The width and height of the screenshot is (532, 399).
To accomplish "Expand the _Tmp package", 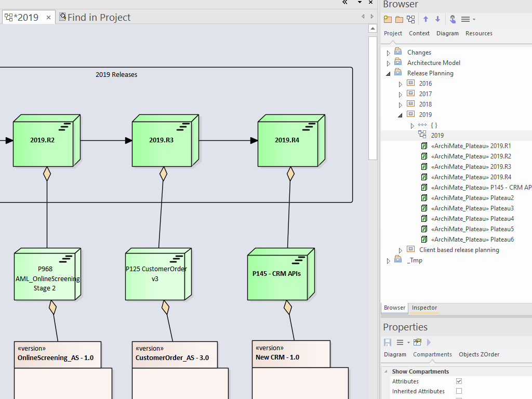I will pyautogui.click(x=389, y=261).
